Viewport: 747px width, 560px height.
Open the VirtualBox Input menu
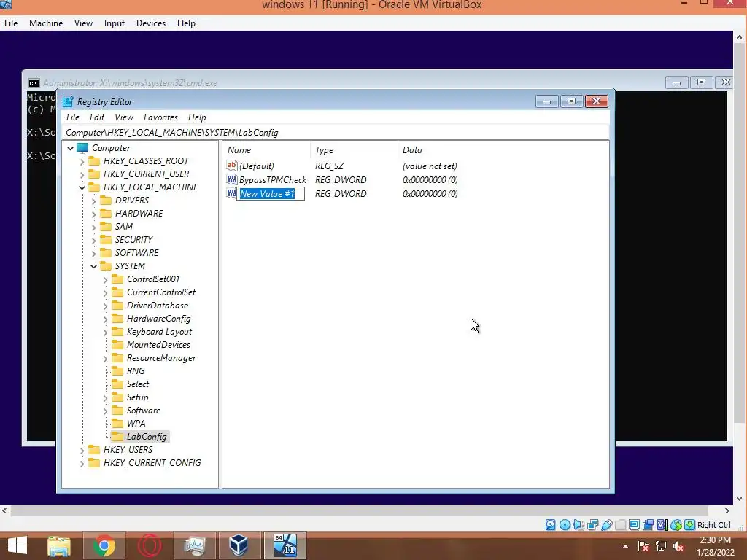pyautogui.click(x=115, y=23)
